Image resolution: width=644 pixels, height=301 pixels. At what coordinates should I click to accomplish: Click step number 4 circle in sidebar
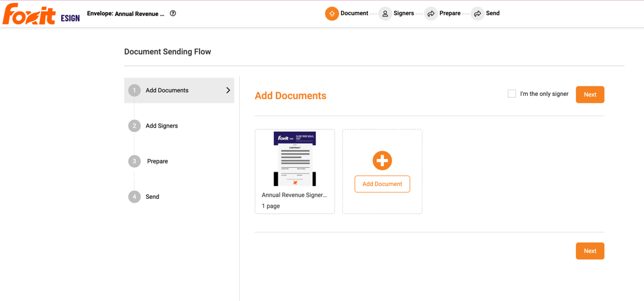coord(134,197)
